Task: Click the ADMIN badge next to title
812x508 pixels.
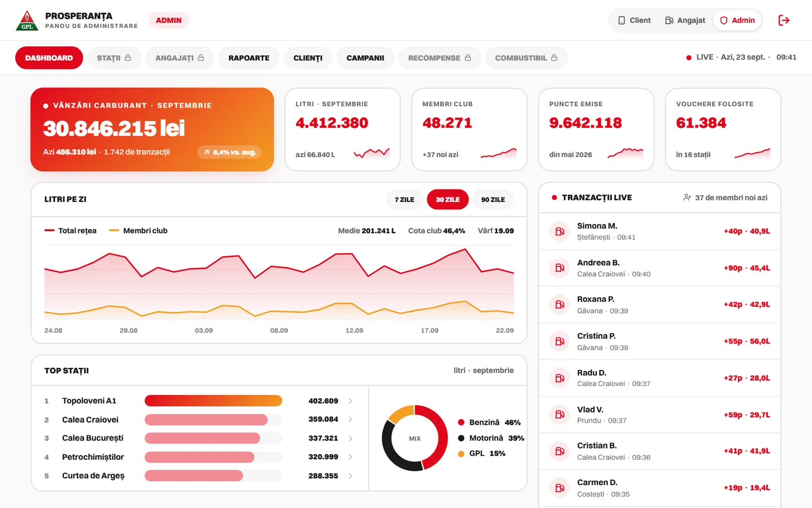Action: point(168,20)
